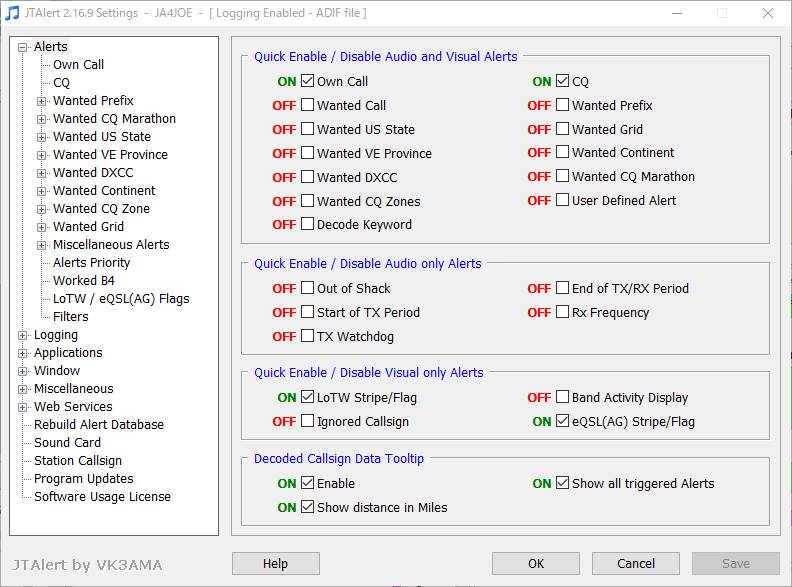Select the CQ tree item
Image resolution: width=792 pixels, height=587 pixels.
pos(61,83)
